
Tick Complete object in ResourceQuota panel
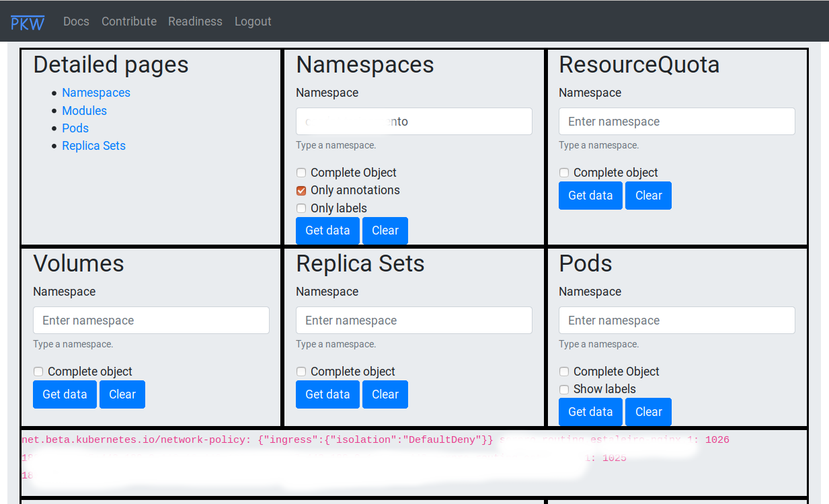tap(564, 173)
